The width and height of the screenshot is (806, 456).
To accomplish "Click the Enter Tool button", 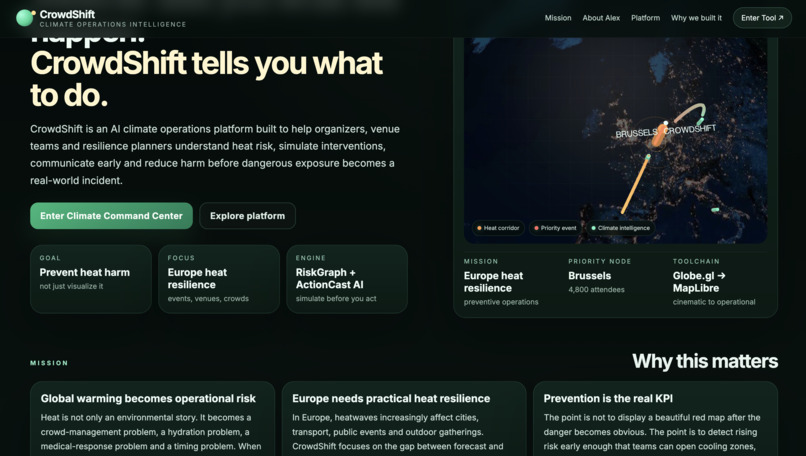I will 762,18.
